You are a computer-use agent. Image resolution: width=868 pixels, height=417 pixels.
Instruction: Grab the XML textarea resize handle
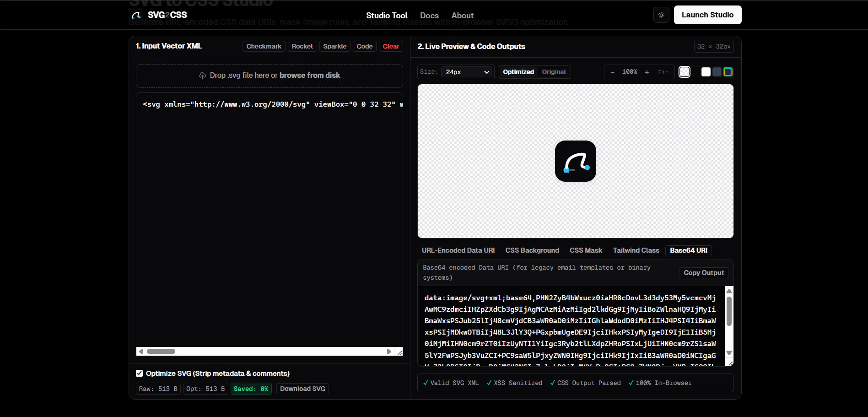(400, 352)
